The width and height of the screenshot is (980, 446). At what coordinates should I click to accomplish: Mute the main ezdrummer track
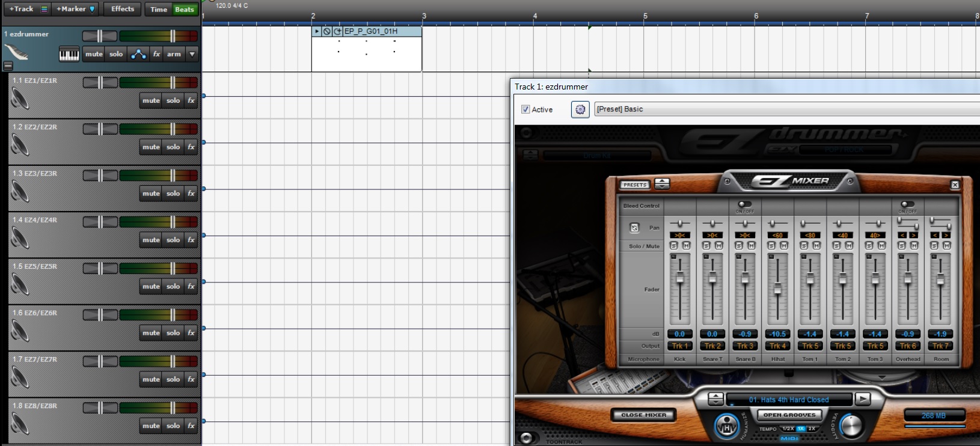[94, 54]
